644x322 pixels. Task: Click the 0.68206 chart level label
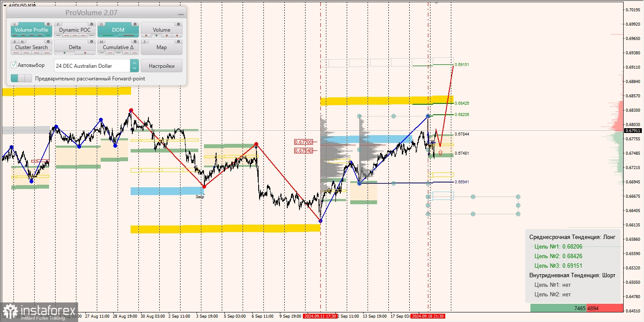(462, 114)
